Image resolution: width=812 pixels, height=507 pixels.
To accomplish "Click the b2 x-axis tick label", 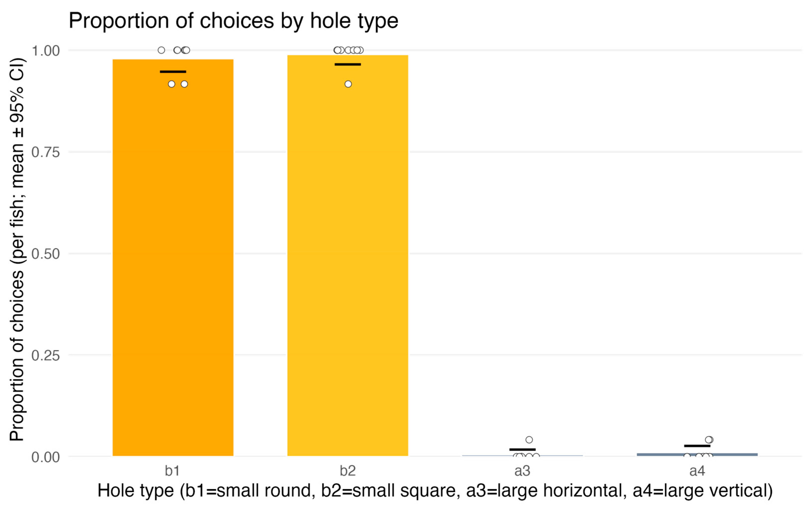I will point(347,471).
